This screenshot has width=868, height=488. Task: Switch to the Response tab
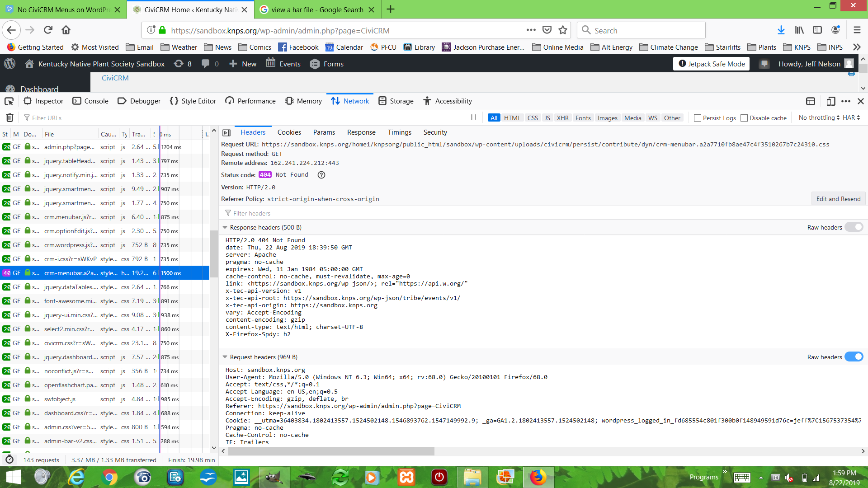[361, 131]
